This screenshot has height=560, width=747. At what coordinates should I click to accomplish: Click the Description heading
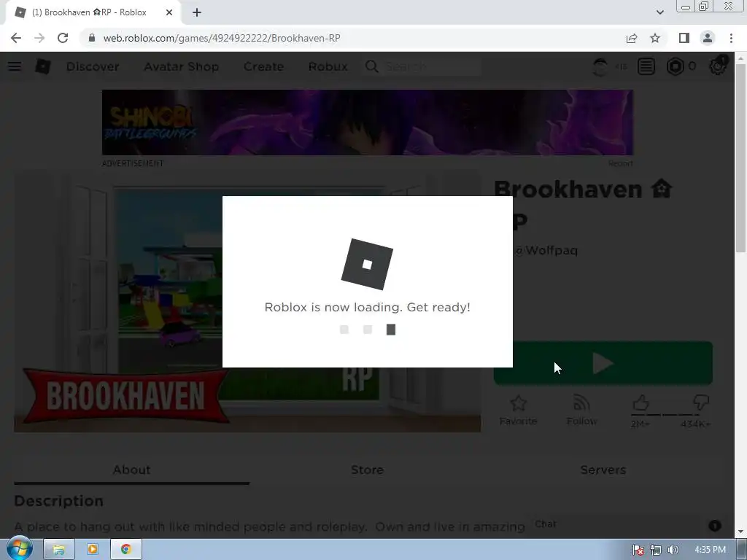[x=58, y=501]
